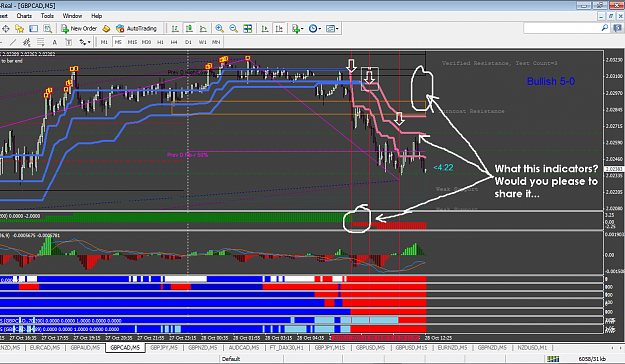Switch to GBPJPY,M5 chart tab
The image size is (625, 364).
[164, 348]
